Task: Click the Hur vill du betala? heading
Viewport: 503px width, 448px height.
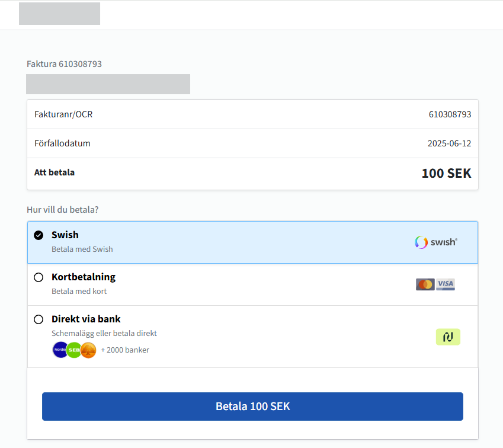Action: (x=63, y=210)
